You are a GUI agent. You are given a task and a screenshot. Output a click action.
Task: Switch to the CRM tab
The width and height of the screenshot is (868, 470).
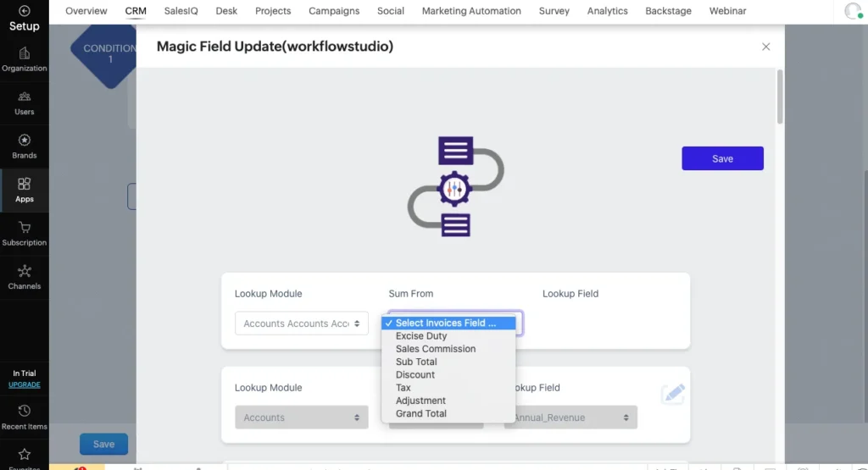point(136,11)
